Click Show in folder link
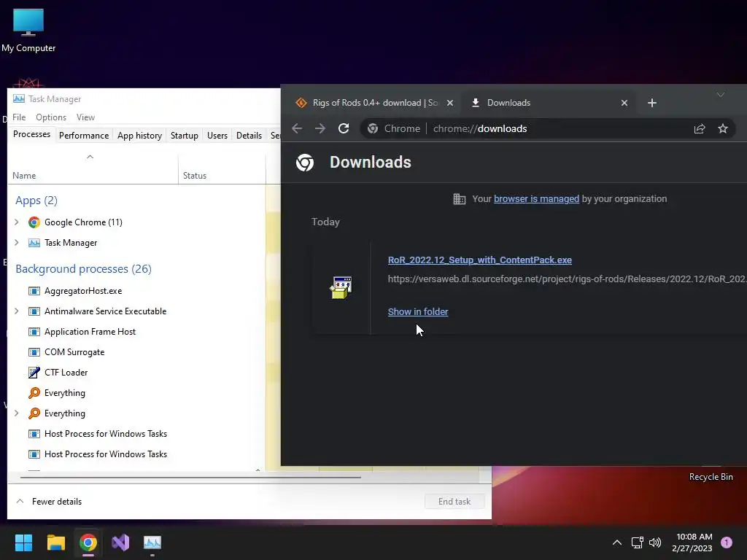Image resolution: width=747 pixels, height=560 pixels. click(x=418, y=312)
